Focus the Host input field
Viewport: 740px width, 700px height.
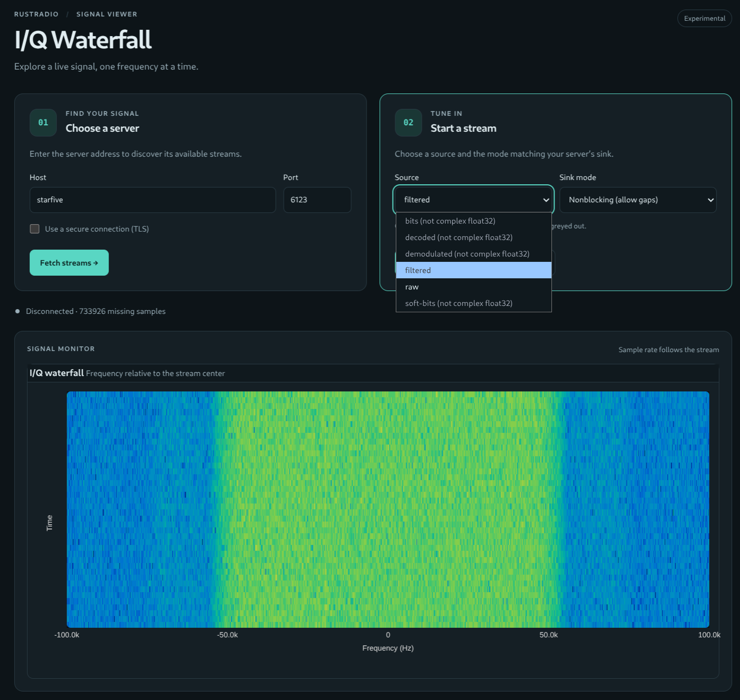(152, 200)
